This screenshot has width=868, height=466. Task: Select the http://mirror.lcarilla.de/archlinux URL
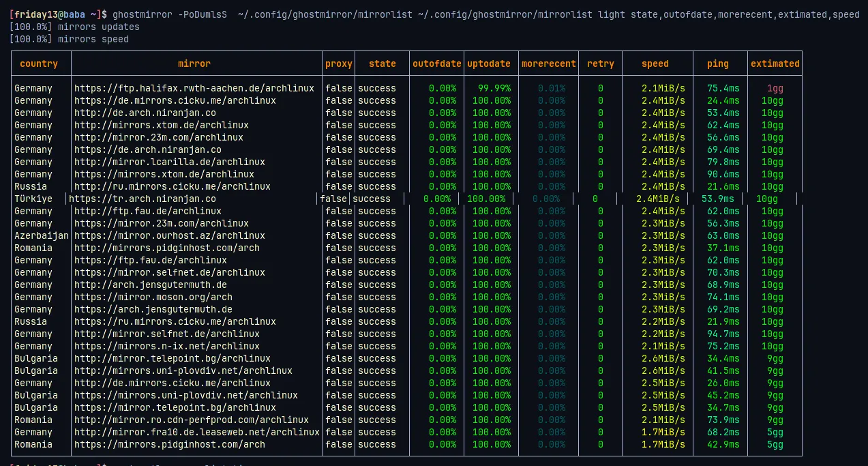click(170, 162)
